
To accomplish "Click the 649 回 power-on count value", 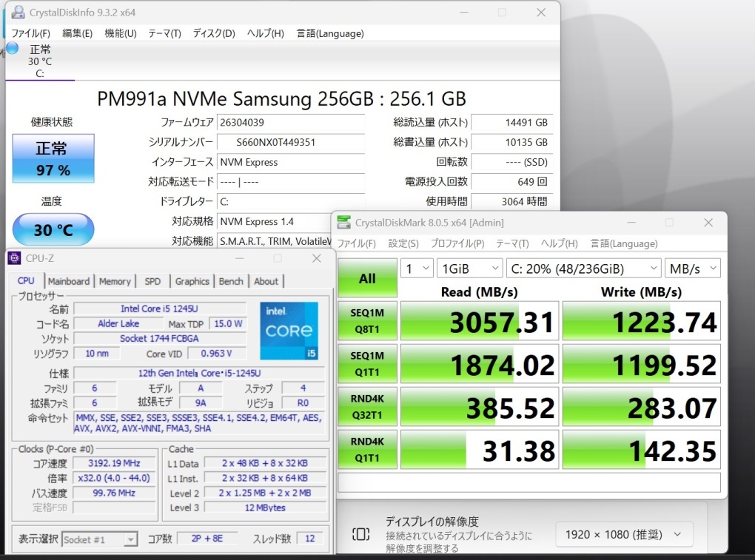I will (x=511, y=181).
